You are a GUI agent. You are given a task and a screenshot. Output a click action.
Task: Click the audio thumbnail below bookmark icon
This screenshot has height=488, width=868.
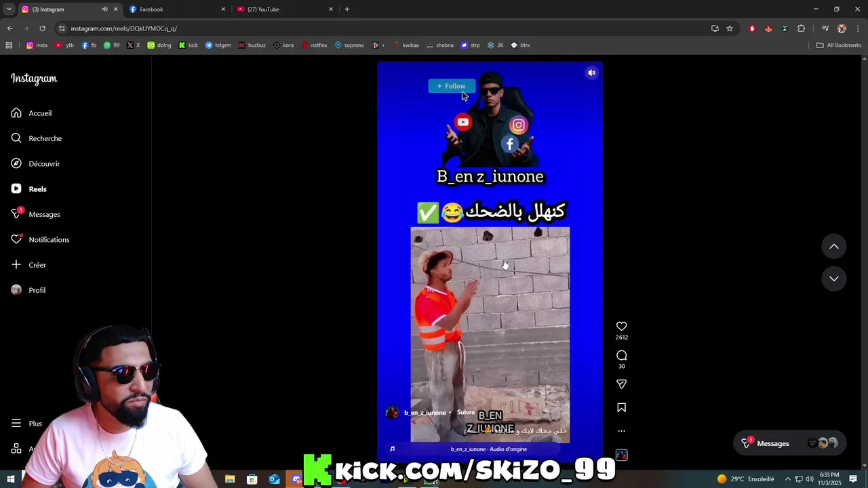click(621, 455)
